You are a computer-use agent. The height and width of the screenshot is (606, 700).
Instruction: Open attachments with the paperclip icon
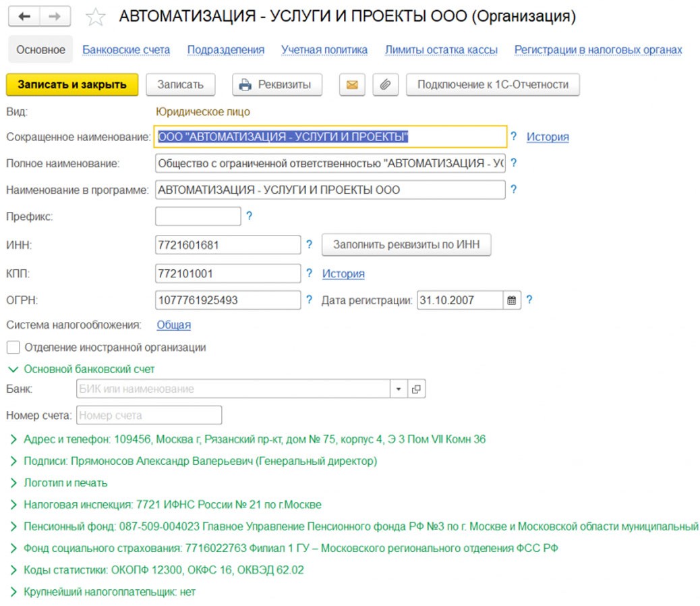point(385,84)
